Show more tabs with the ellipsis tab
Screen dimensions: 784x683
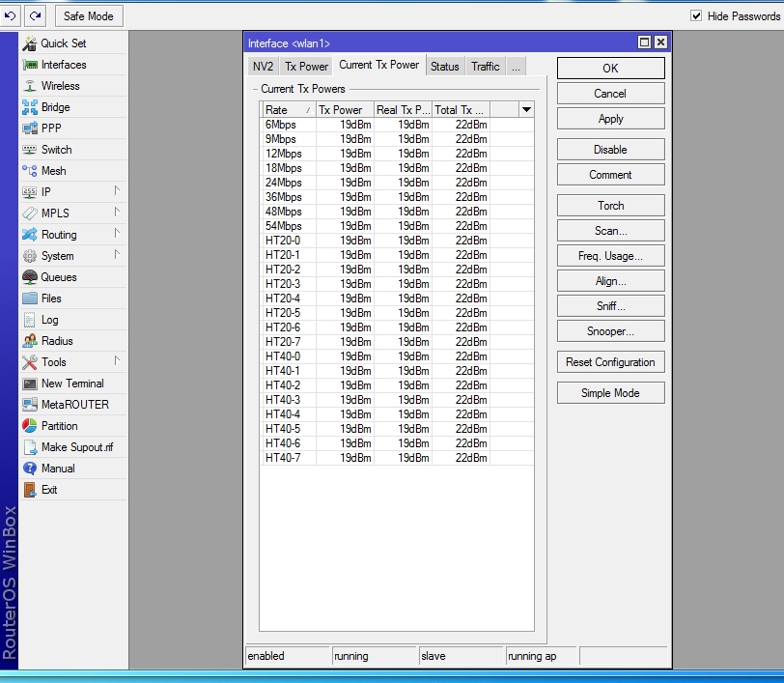516,67
